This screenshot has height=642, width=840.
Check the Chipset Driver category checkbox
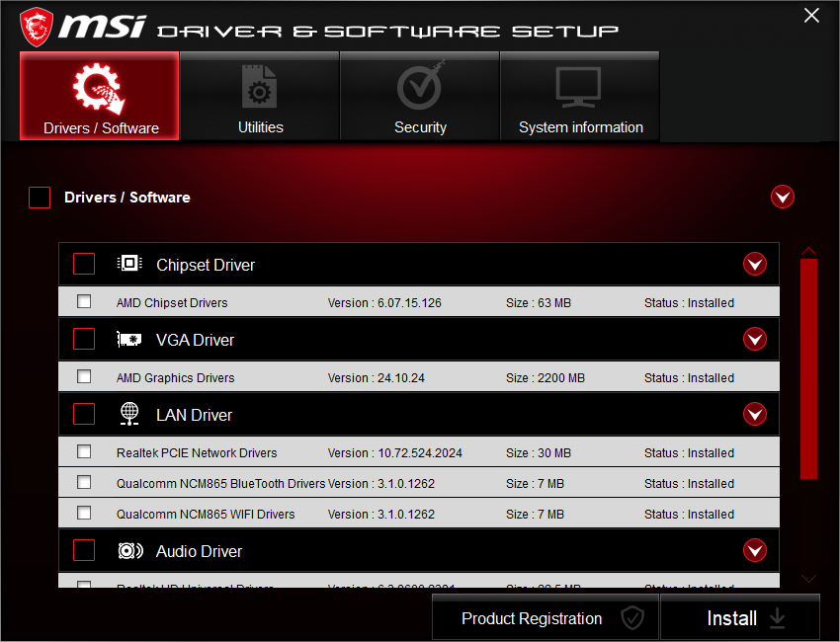(x=84, y=264)
